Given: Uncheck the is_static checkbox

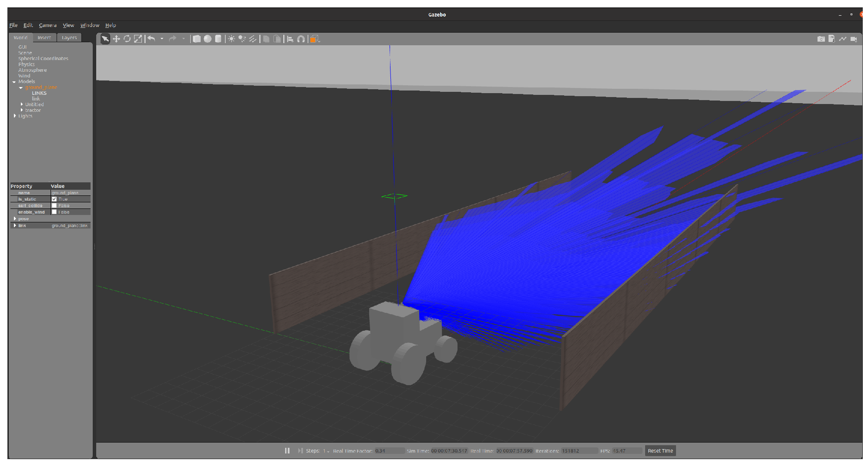Looking at the screenshot, I should 54,199.
